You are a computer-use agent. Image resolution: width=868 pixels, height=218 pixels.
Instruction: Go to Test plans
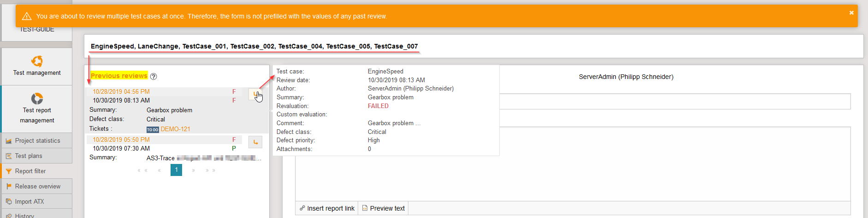[x=29, y=156]
